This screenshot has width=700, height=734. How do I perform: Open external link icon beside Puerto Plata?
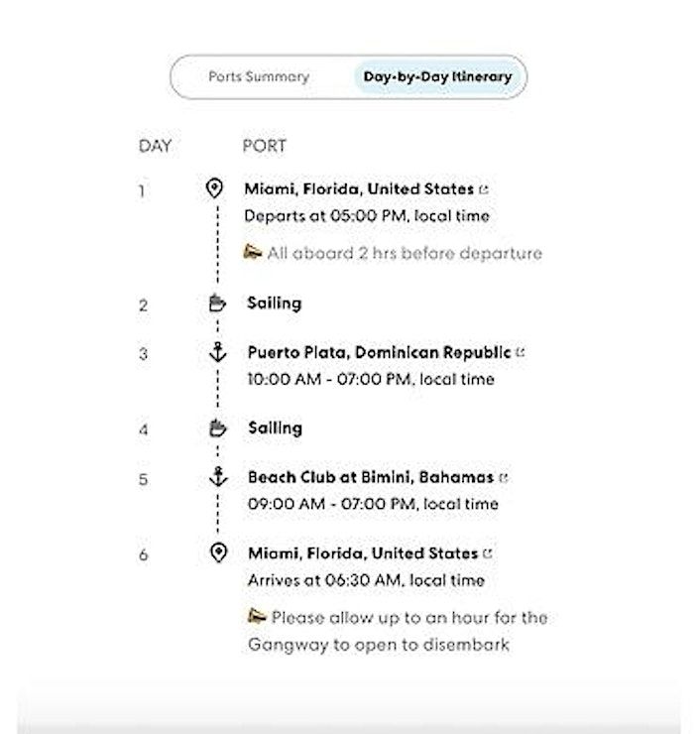click(520, 352)
